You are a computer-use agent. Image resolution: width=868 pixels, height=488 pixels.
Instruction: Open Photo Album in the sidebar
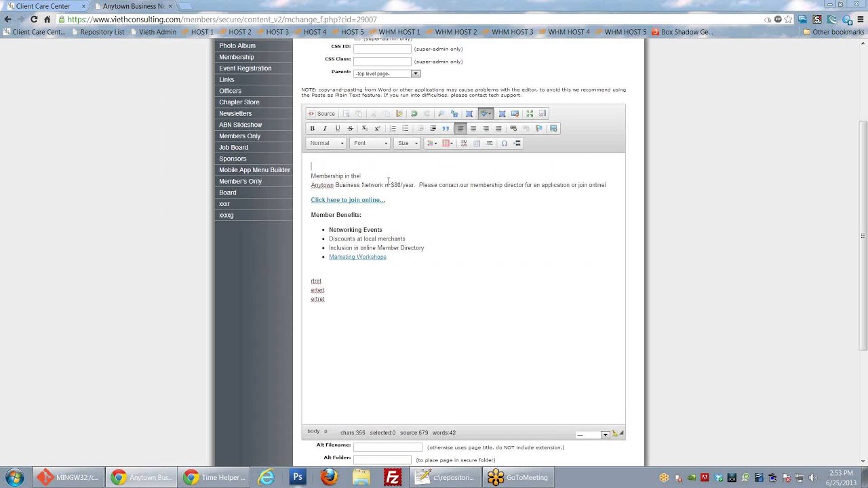pyautogui.click(x=237, y=45)
